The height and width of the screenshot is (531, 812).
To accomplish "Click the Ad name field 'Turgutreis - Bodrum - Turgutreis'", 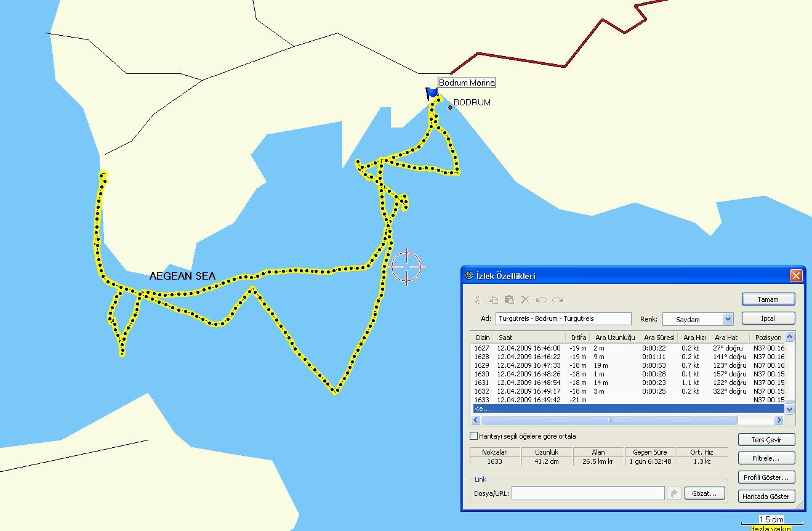I will (x=563, y=319).
